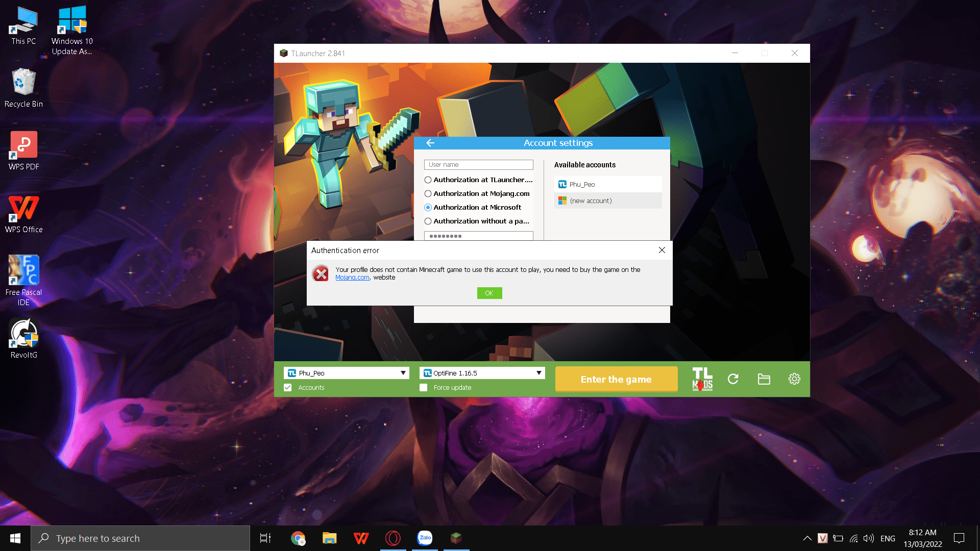This screenshot has height=551, width=980.
Task: Open the WPS Office desktop icon
Action: tap(23, 214)
